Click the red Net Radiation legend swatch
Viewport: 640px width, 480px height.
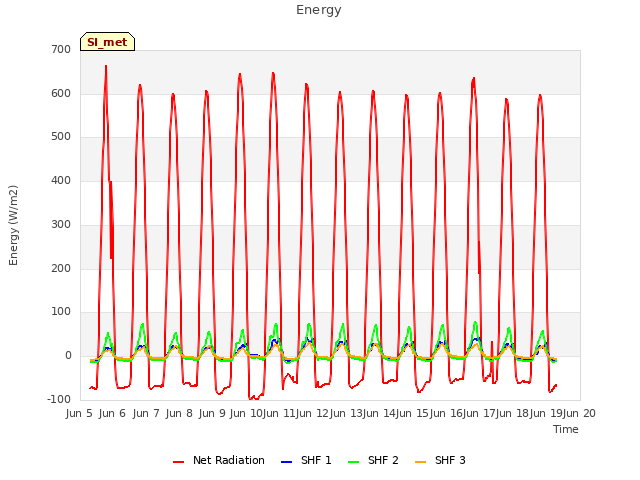pyautogui.click(x=178, y=462)
